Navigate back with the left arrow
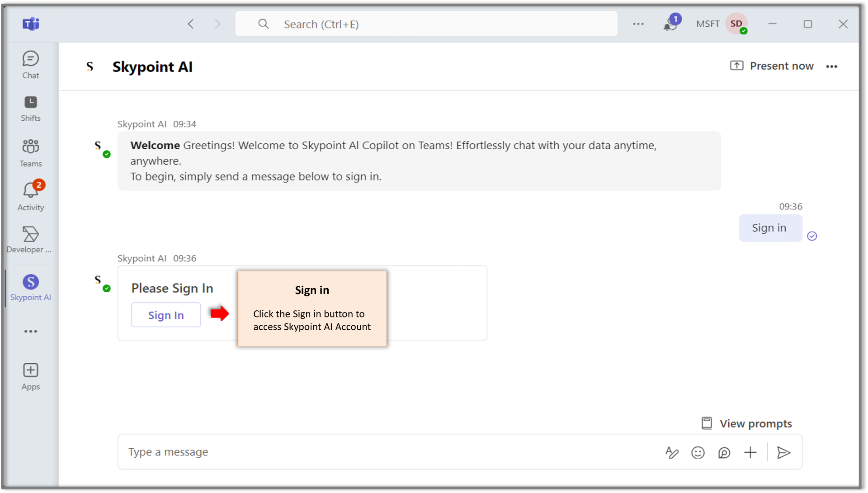Image resolution: width=868 pixels, height=493 pixels. [191, 24]
